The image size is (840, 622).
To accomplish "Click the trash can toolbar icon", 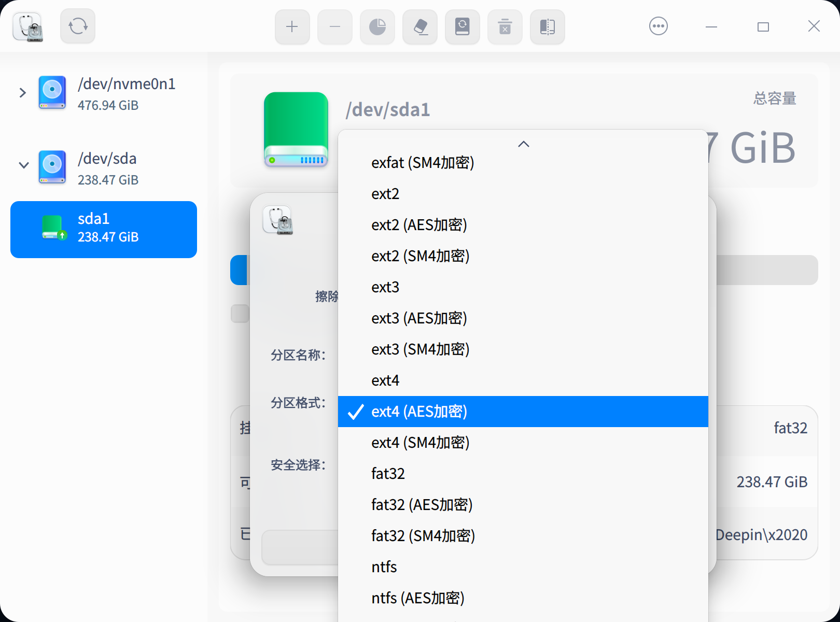I will coord(505,26).
